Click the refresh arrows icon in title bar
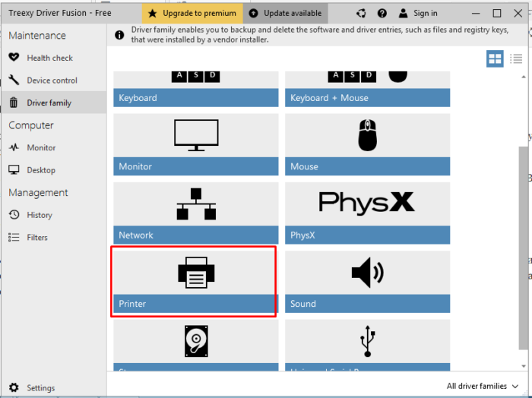532x398 pixels. (361, 13)
